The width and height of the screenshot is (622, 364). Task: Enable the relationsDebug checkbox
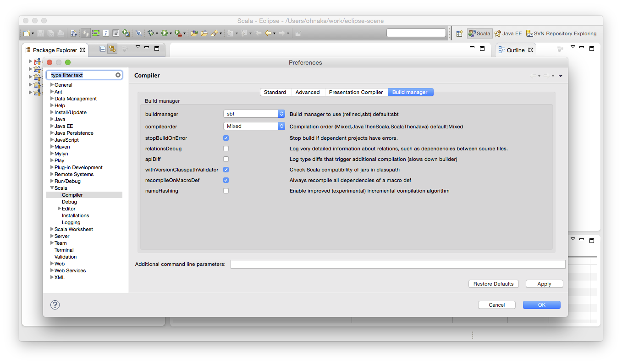[x=226, y=148]
